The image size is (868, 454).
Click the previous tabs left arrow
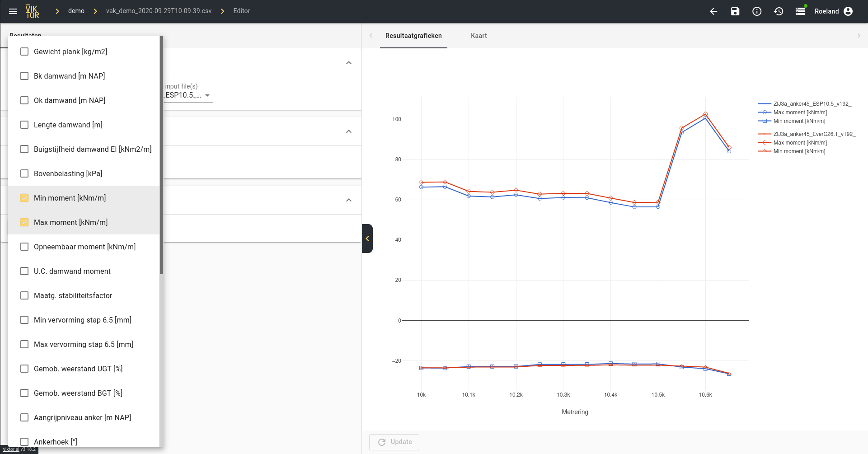(371, 36)
